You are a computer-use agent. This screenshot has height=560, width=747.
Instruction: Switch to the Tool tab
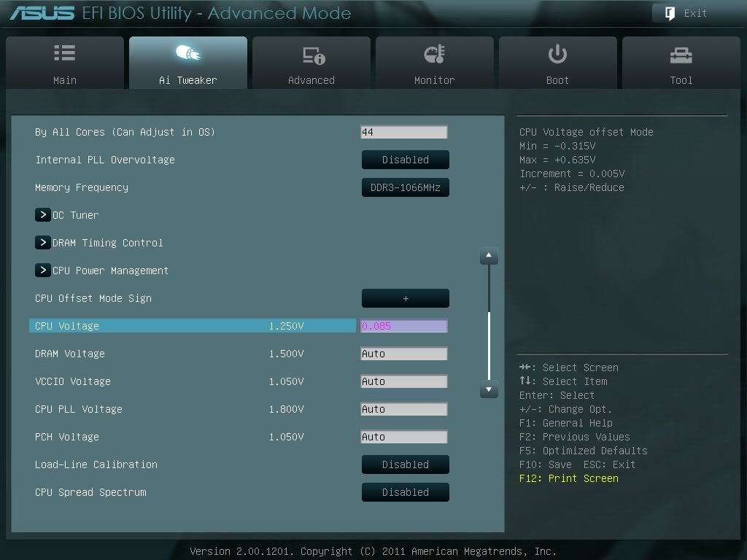pos(681,63)
